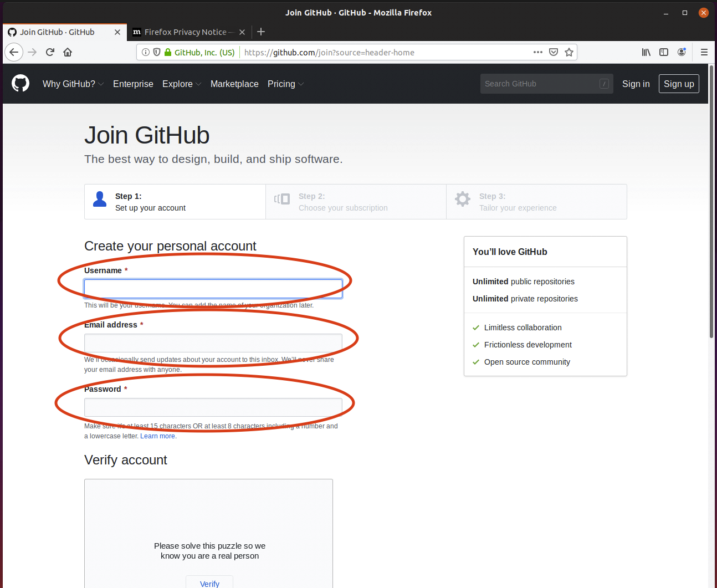Click Unlimited private repositories text
Image resolution: width=717 pixels, height=588 pixels.
point(525,299)
